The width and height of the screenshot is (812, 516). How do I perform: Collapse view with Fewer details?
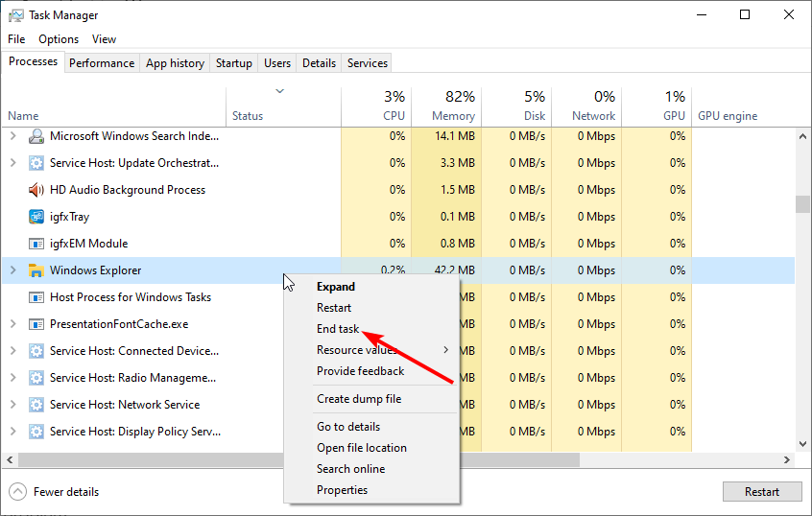(x=55, y=492)
